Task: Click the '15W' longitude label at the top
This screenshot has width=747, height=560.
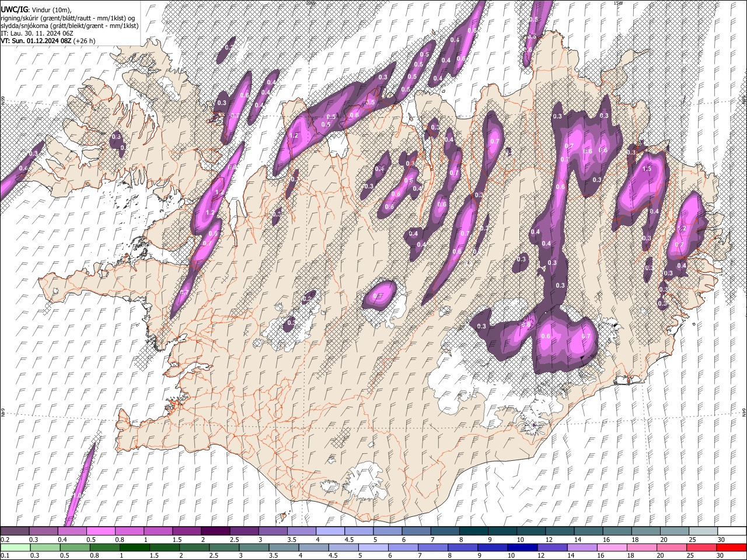Action: pyautogui.click(x=618, y=3)
